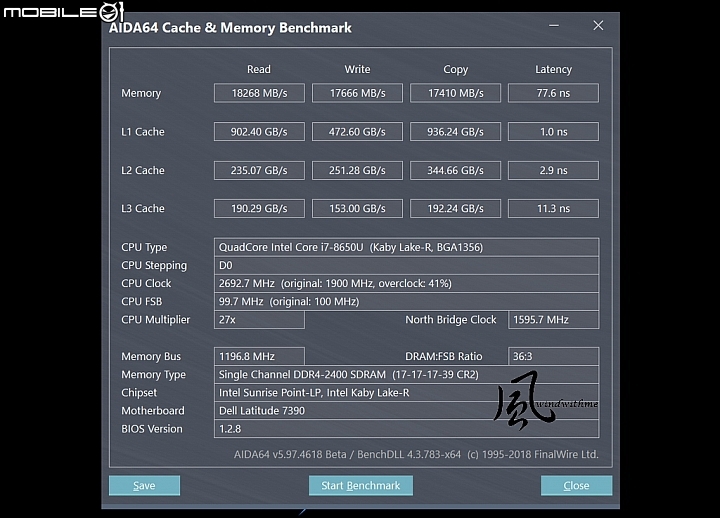The image size is (720, 518).
Task: Select Memory Write value 17666 MB/s
Action: [357, 93]
